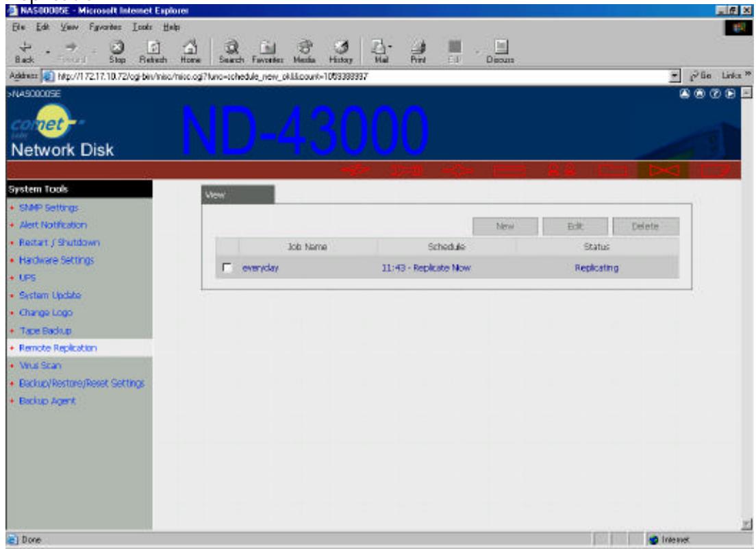Click the round up-triangle icon in header
The height and width of the screenshot is (549, 756).
tap(685, 94)
